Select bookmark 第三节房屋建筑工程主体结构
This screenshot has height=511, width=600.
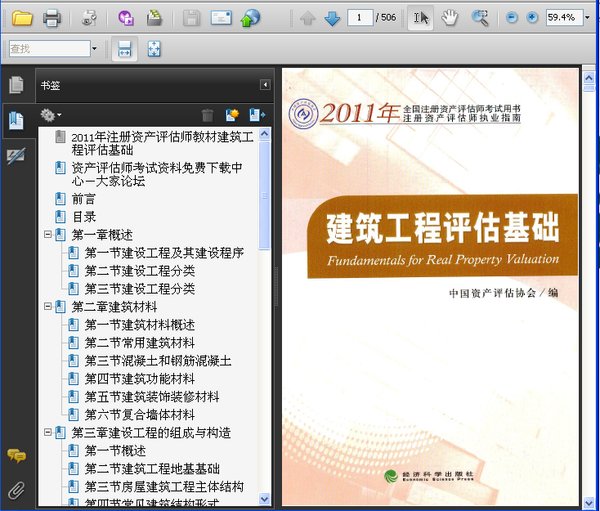(164, 487)
